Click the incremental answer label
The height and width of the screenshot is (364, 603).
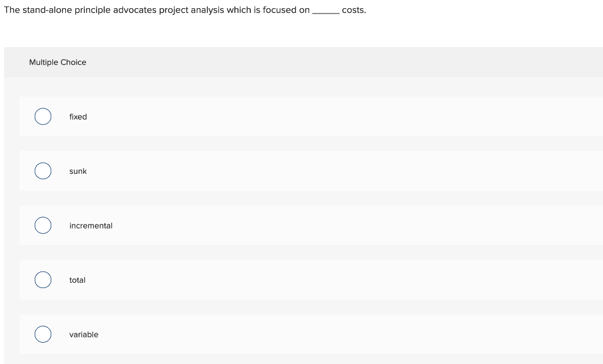click(x=91, y=226)
